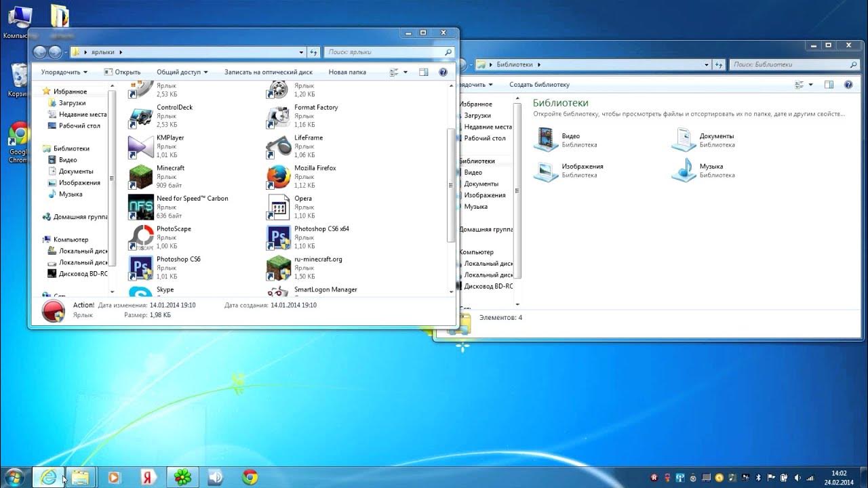Image resolution: width=868 pixels, height=488 pixels.
Task: Select the LifeFrame shortcut icon
Action: point(279,147)
